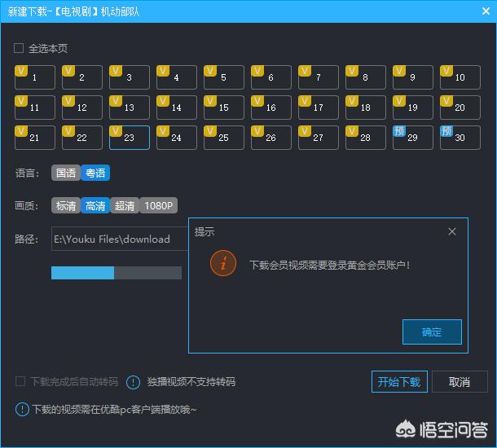Set quality to 高清
The width and height of the screenshot is (497, 448).
point(95,205)
